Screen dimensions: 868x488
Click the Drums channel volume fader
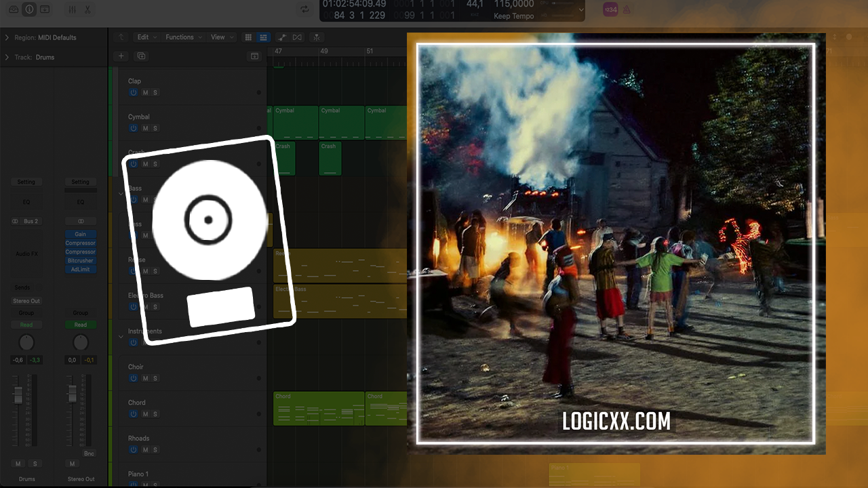[18, 394]
